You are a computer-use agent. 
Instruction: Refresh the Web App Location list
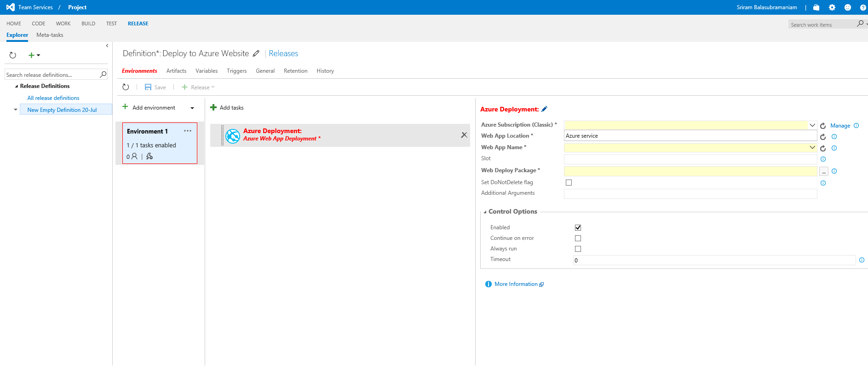tap(823, 137)
